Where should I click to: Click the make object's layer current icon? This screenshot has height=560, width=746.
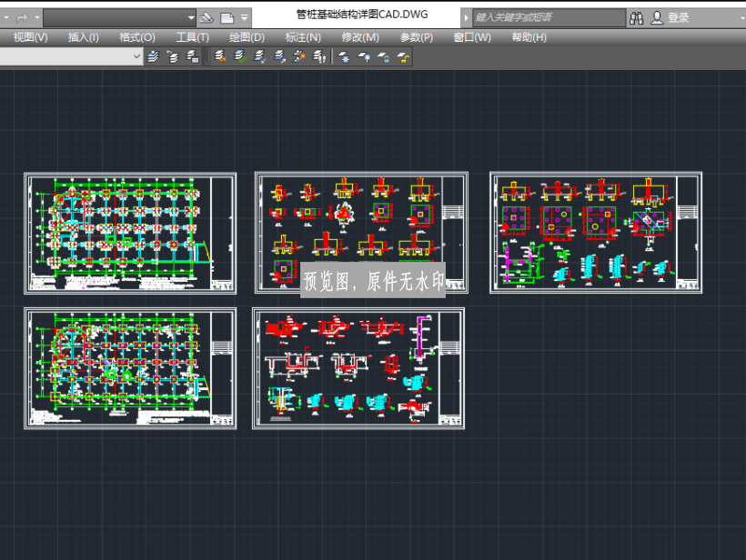click(153, 56)
